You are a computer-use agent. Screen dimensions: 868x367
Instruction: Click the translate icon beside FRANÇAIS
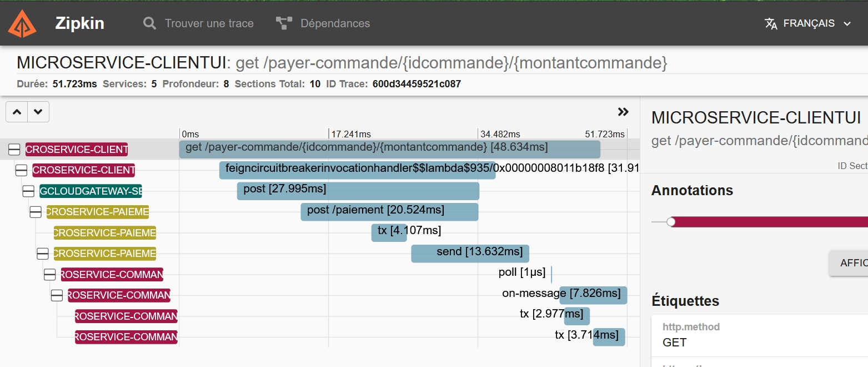click(x=771, y=24)
